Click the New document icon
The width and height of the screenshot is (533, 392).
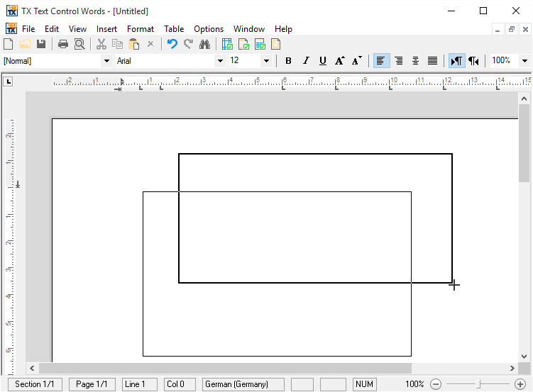click(9, 44)
